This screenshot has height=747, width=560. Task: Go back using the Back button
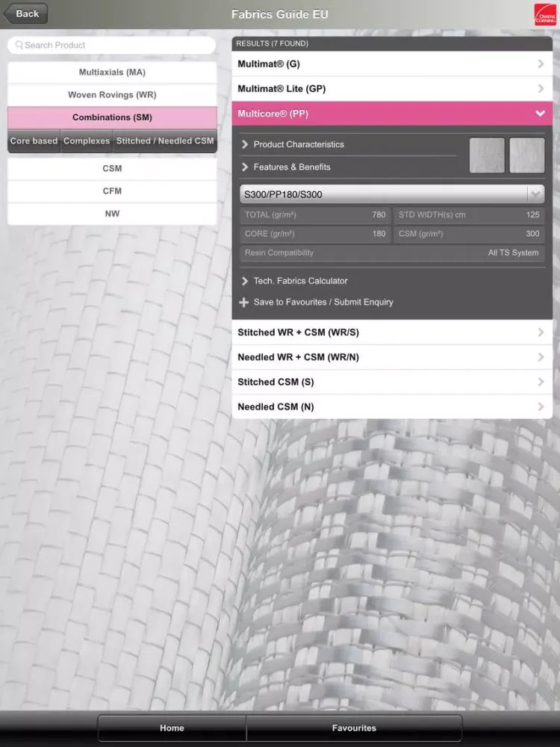25,13
